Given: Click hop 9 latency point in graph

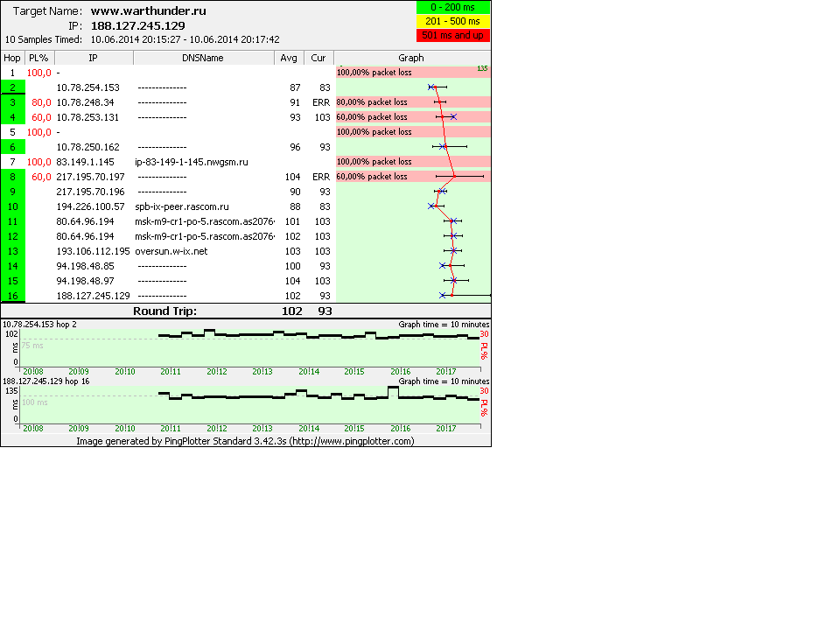Looking at the screenshot, I should click(x=439, y=192).
